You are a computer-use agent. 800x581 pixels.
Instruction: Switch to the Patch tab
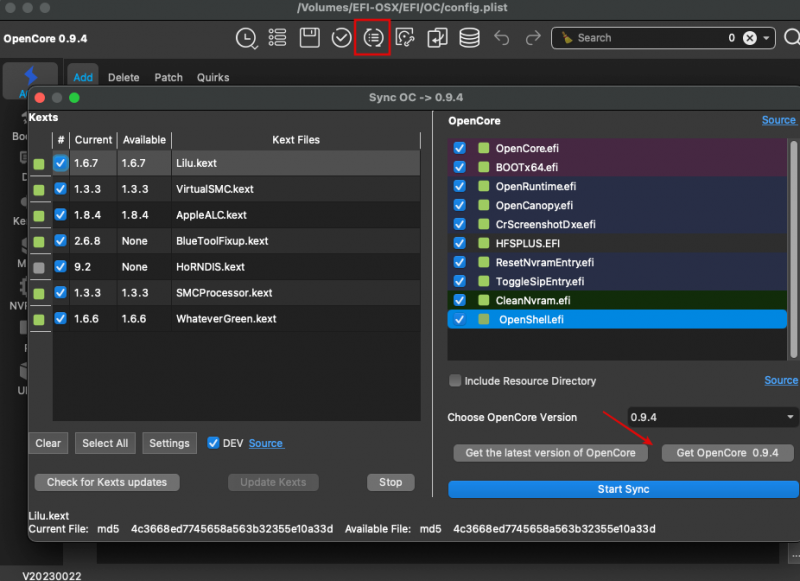pos(169,77)
